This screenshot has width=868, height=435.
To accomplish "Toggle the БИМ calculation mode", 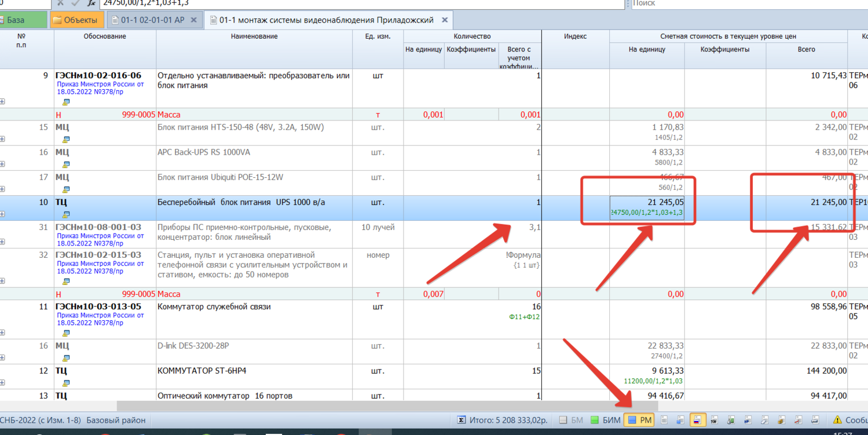I will click(x=605, y=420).
